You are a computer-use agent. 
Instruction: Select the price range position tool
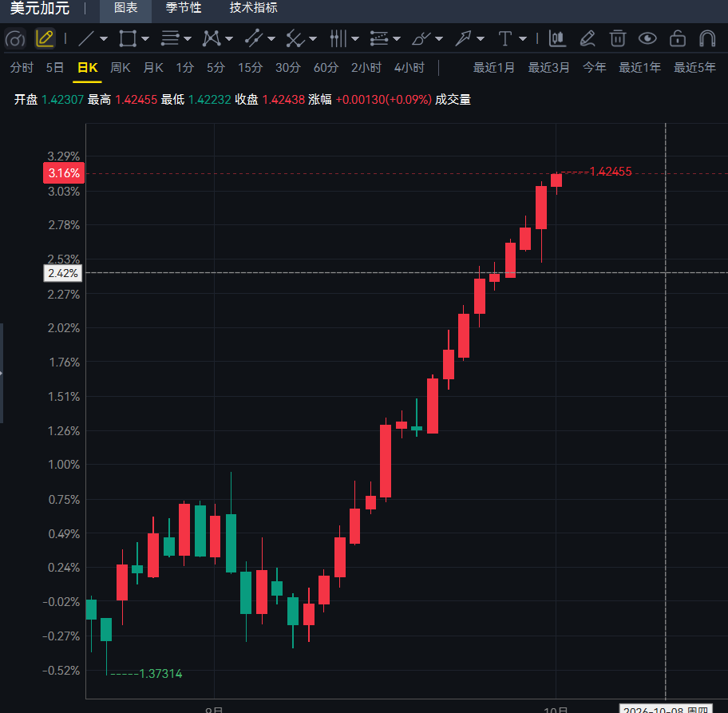point(379,38)
